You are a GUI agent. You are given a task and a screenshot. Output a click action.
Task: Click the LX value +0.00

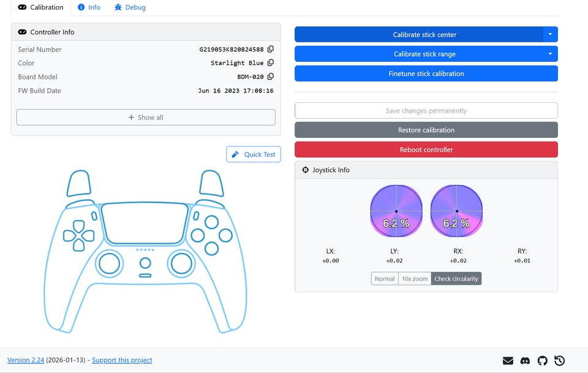point(330,260)
